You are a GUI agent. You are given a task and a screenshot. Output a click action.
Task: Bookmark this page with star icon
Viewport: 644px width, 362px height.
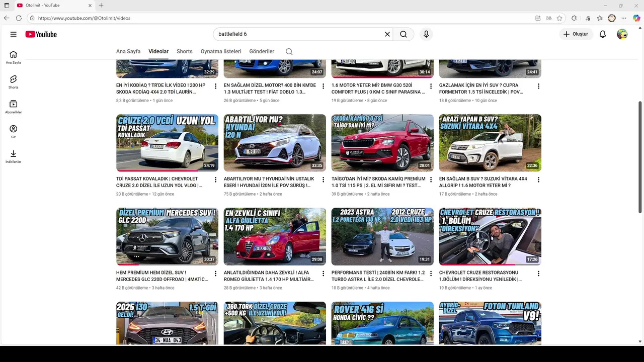click(x=559, y=18)
